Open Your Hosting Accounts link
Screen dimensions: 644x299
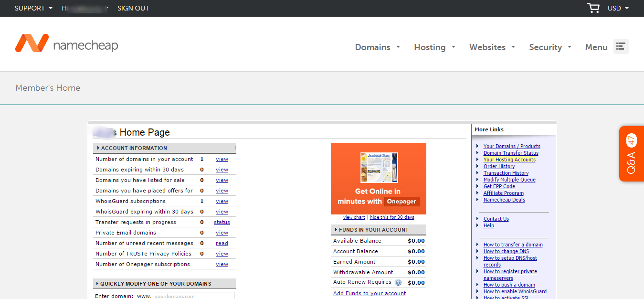click(x=509, y=160)
